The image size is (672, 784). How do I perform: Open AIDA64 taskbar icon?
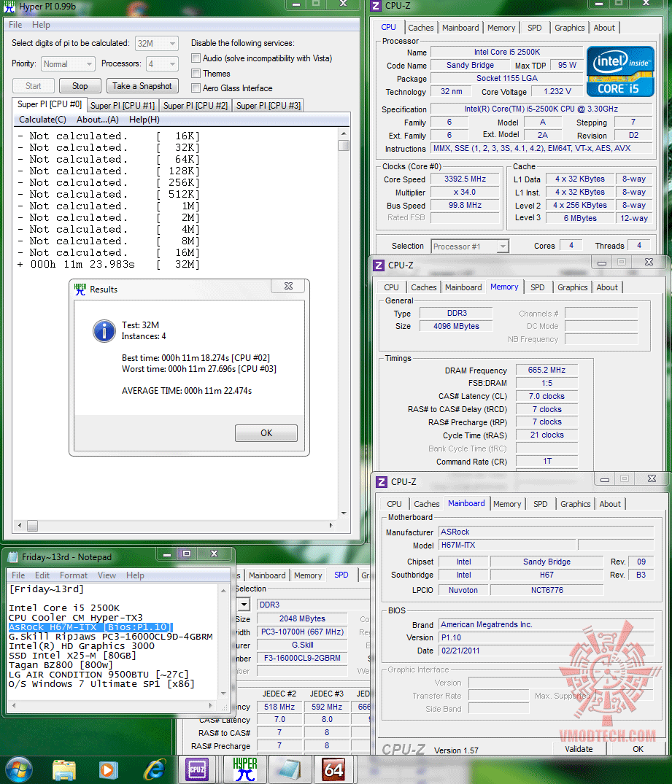point(333,770)
